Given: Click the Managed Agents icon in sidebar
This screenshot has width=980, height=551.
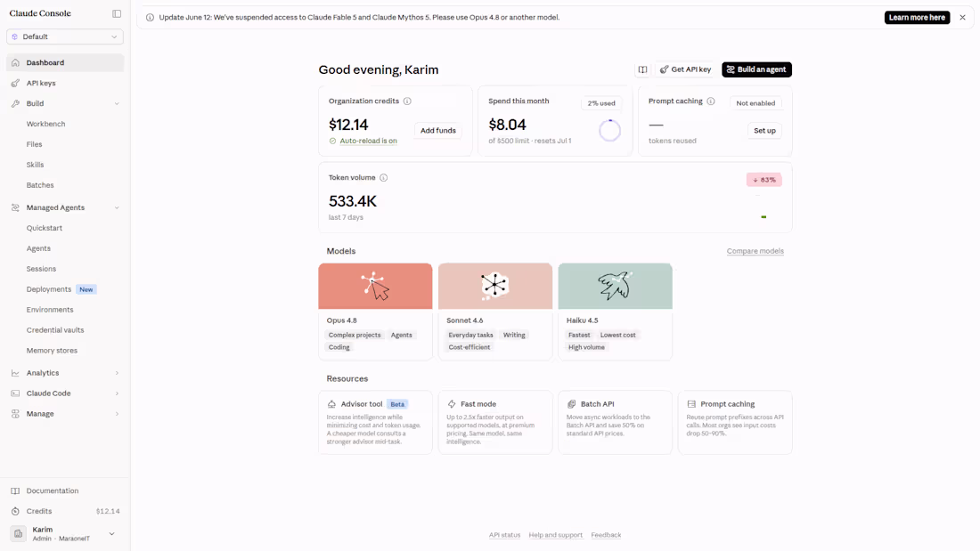Looking at the screenshot, I should [16, 207].
